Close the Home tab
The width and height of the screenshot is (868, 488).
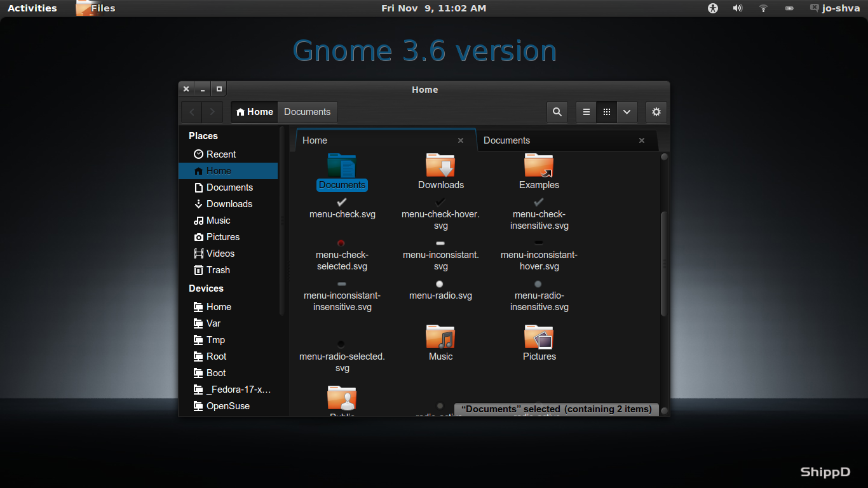461,140
